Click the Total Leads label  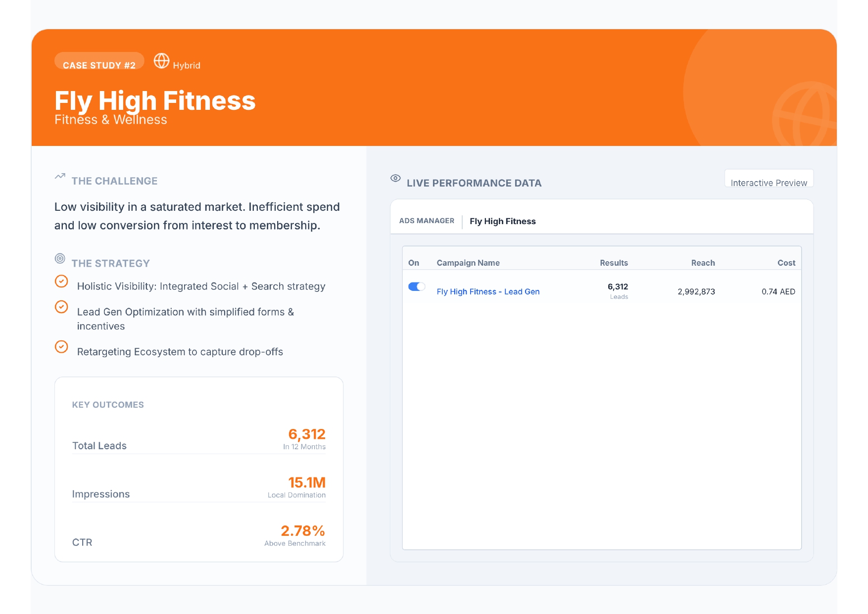99,446
